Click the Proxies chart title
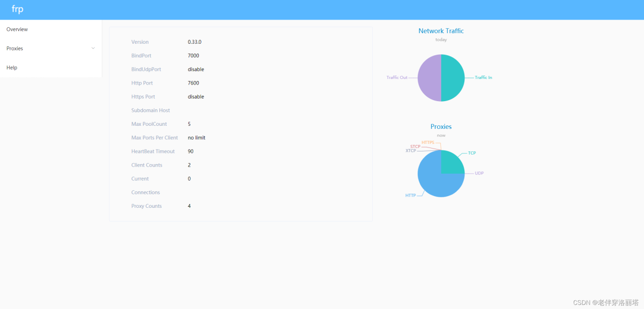The width and height of the screenshot is (644, 309). coord(441,126)
